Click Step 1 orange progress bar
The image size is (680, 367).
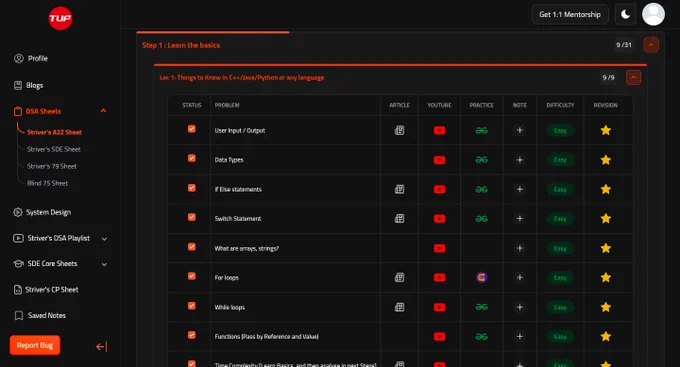[212, 32]
